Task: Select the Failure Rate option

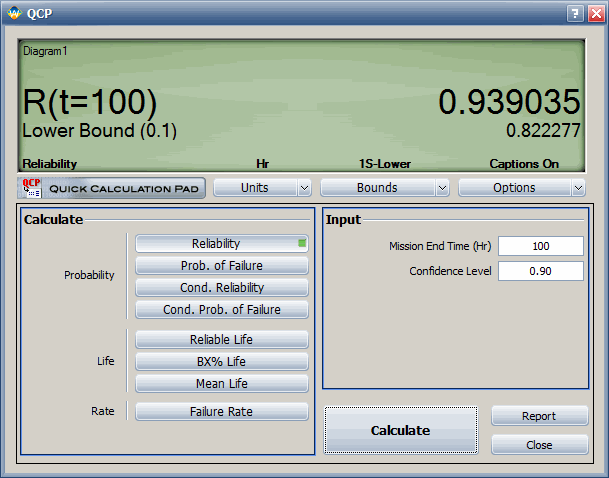Action: [x=221, y=411]
